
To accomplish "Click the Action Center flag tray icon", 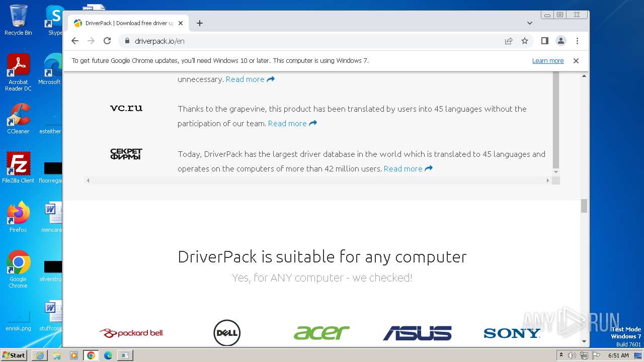I will (x=596, y=355).
